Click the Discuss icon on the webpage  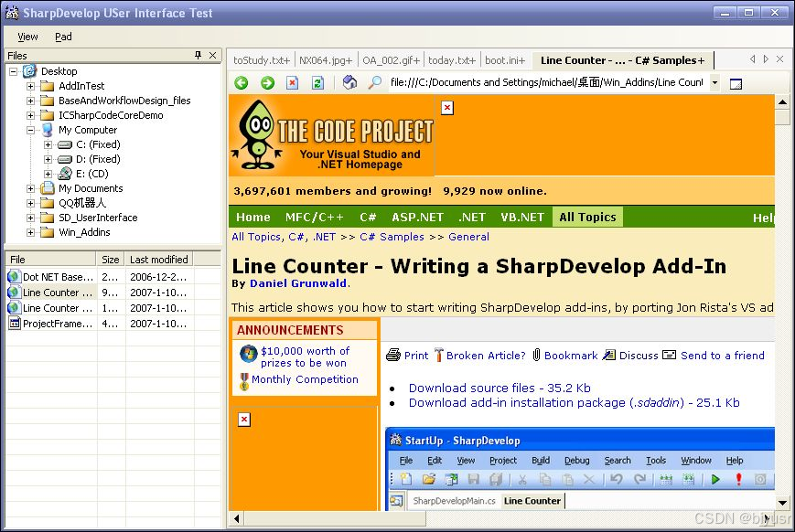611,356
